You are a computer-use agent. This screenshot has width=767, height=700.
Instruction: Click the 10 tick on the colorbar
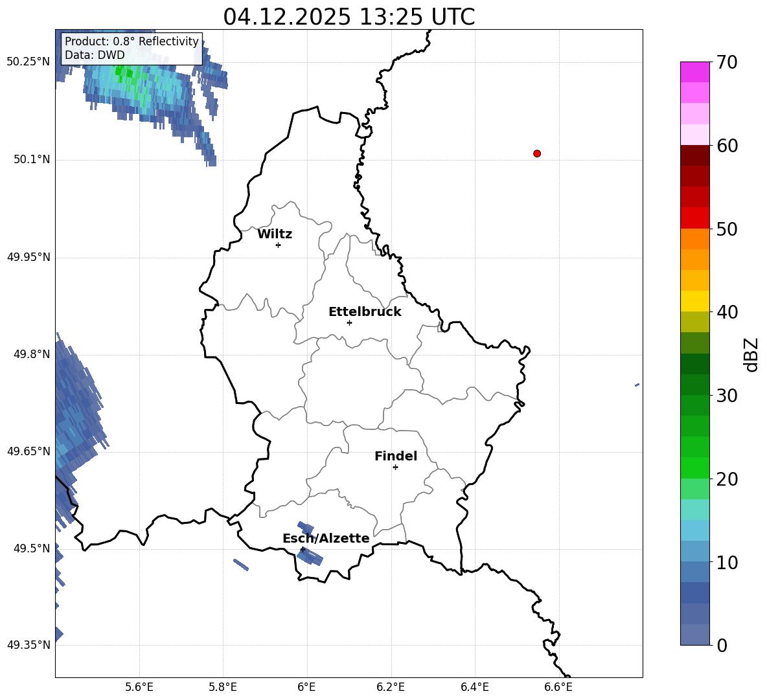[x=727, y=563]
